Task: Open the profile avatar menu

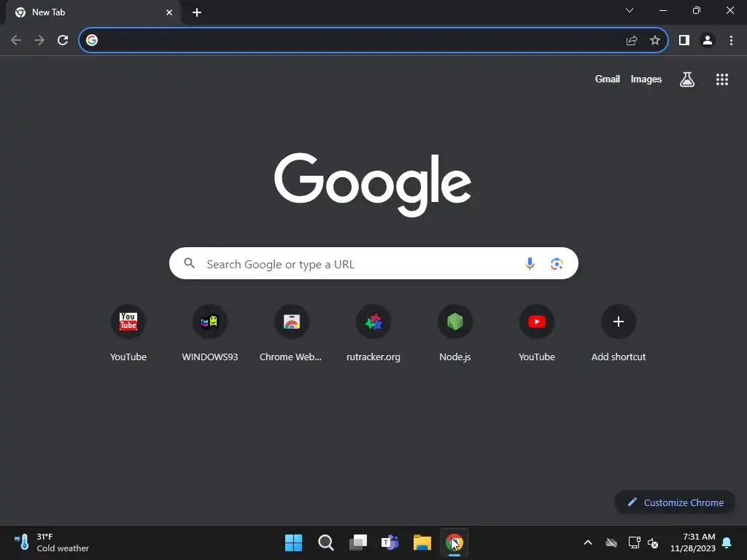Action: [708, 40]
